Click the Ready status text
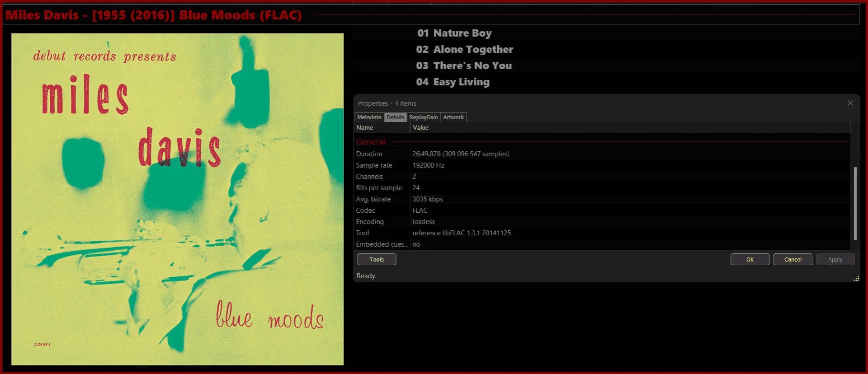Screen dimensions: 868x374 tap(366, 276)
